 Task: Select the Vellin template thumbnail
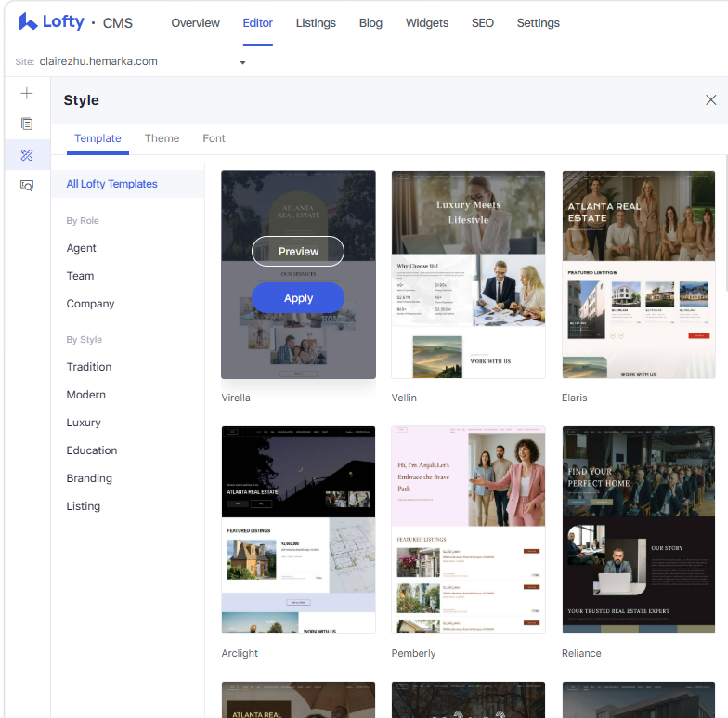click(x=468, y=275)
